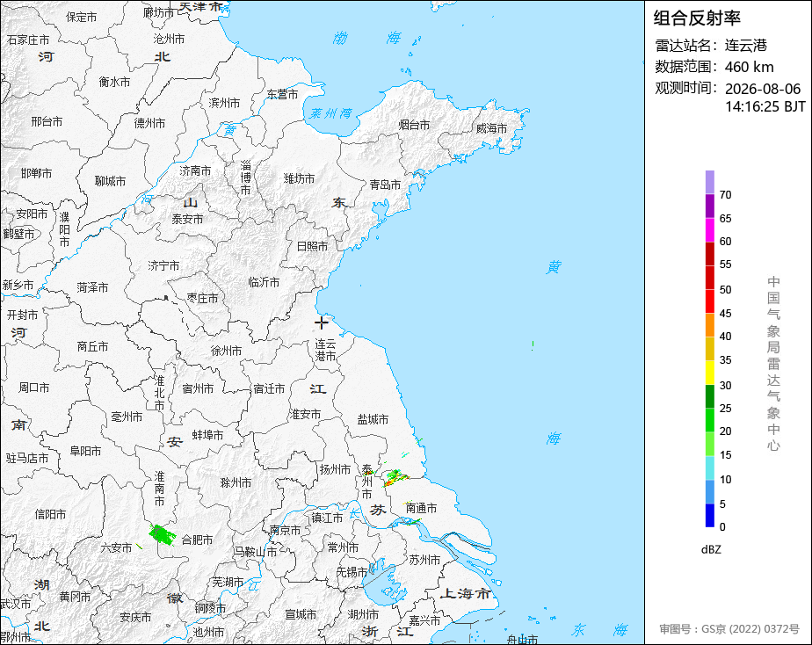Click the 组合反射率 title text
Viewport: 812px width, 645px height.
[697, 18]
